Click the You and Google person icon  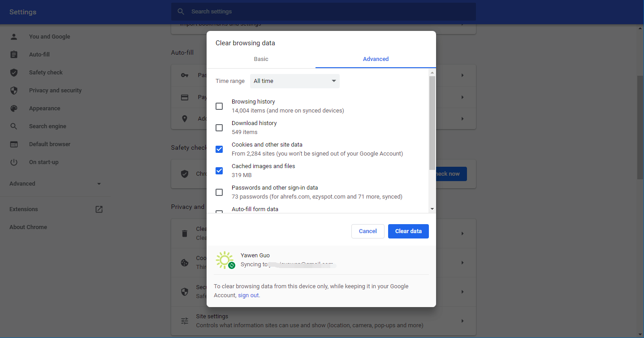[x=14, y=37]
